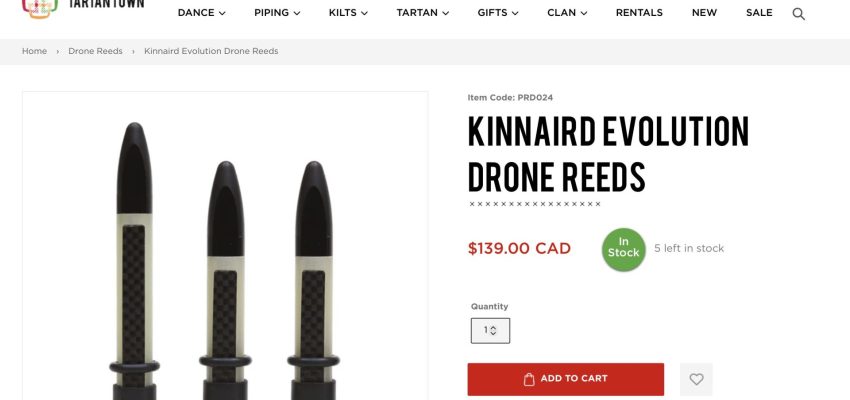
Task: Navigate to Home breadcrumb
Action: 34,51
